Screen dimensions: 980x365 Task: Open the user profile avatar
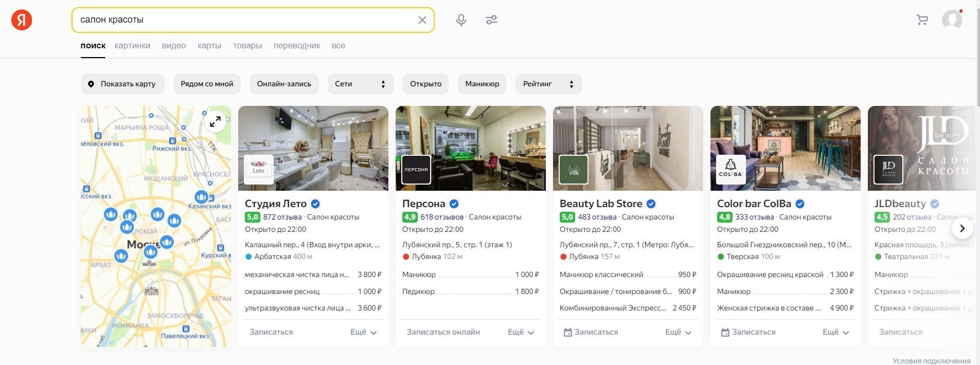point(952,20)
